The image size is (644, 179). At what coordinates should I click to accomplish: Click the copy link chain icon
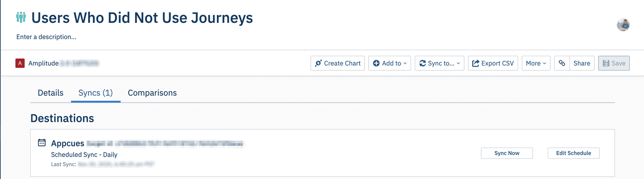tap(562, 63)
